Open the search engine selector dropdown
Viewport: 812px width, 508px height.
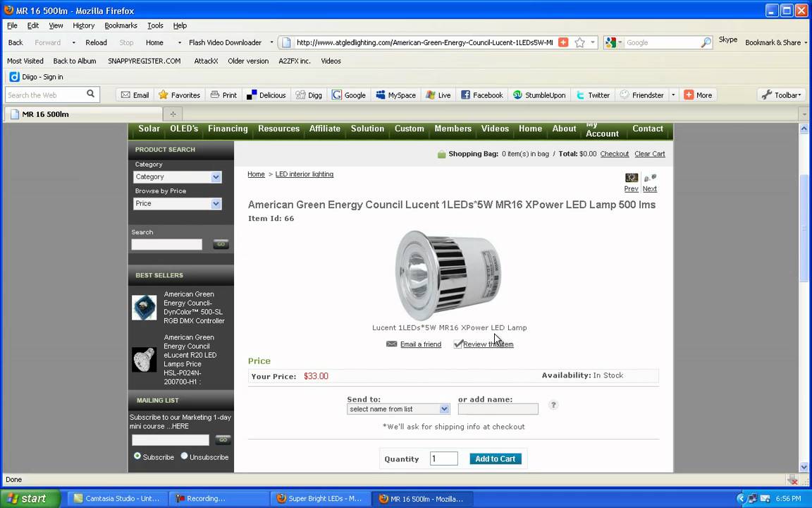pos(613,42)
